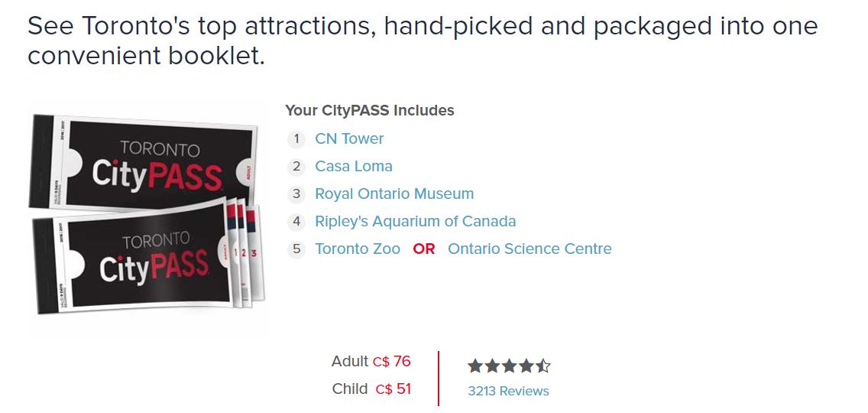Click the upper Toronto CityPASS booklet image
868x413 pixels.
(144, 162)
